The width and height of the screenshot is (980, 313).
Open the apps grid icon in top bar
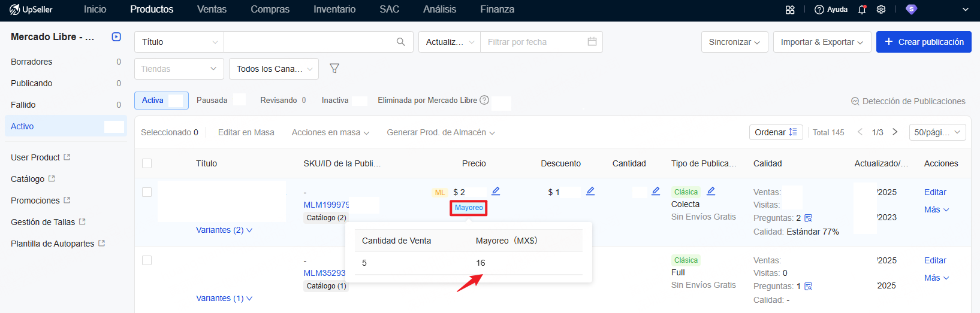[x=790, y=10]
